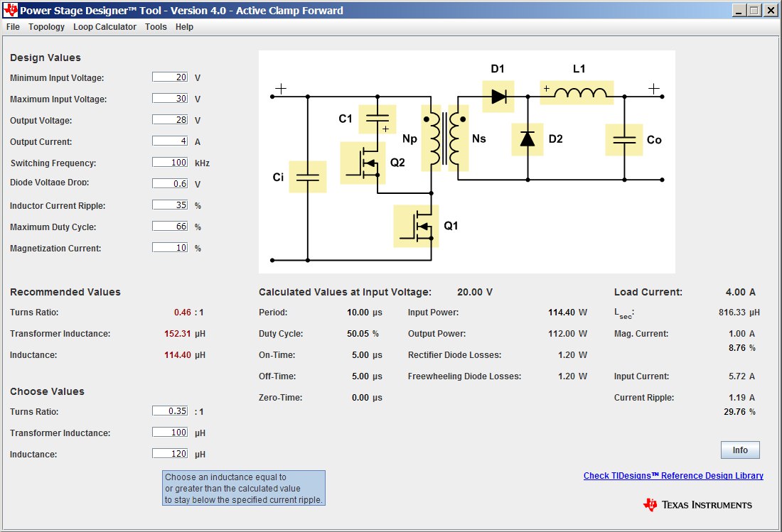Click the chosen Turns Ratio field
Viewport: 782px width, 532px height.
click(x=170, y=411)
